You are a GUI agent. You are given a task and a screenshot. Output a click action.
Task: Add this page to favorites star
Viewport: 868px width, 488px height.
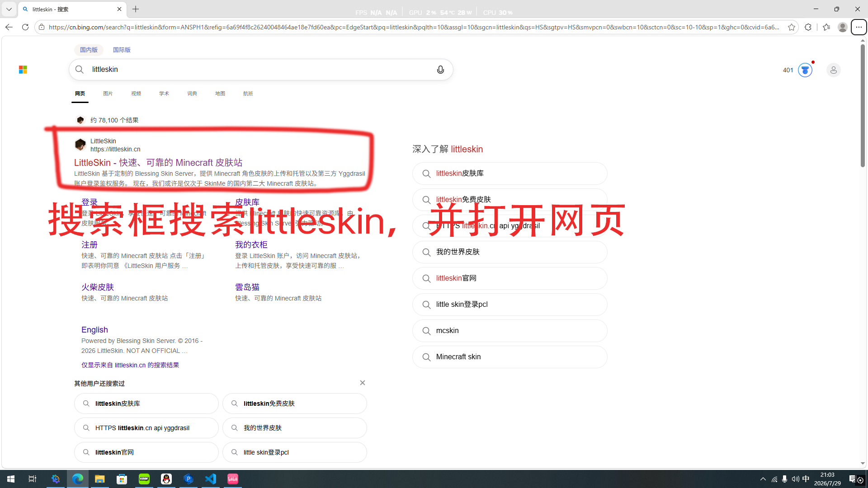791,27
